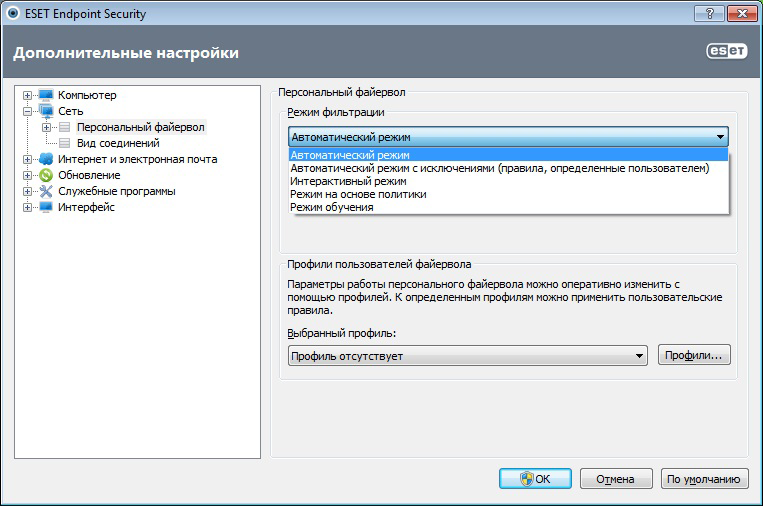Select Вид соединений tree item

118,144
